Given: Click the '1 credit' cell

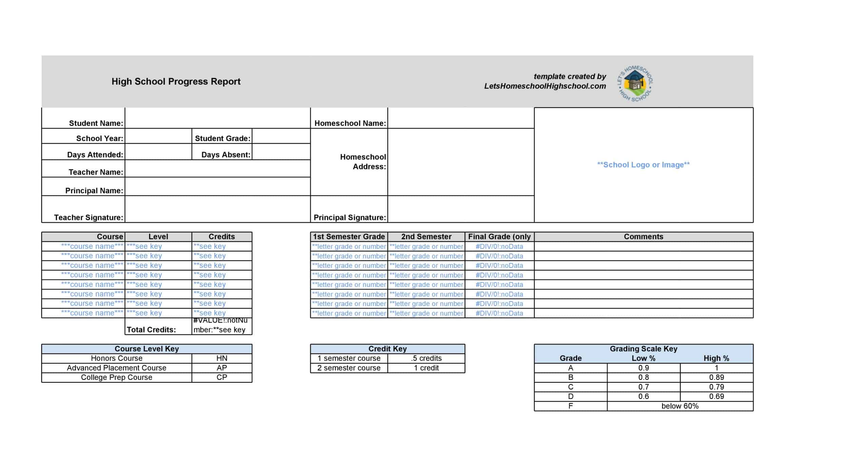Looking at the screenshot, I should click(x=426, y=368).
